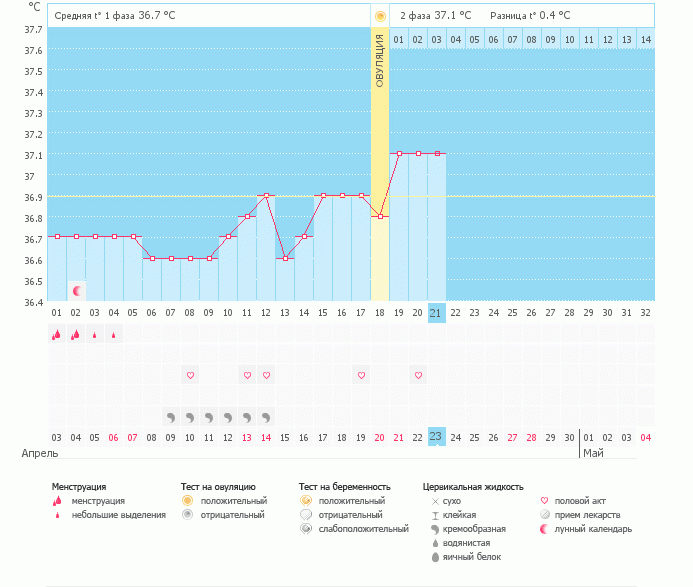This screenshot has width=693, height=587.
Task: Click the 'прием лекарств' legend icon
Action: [544, 514]
